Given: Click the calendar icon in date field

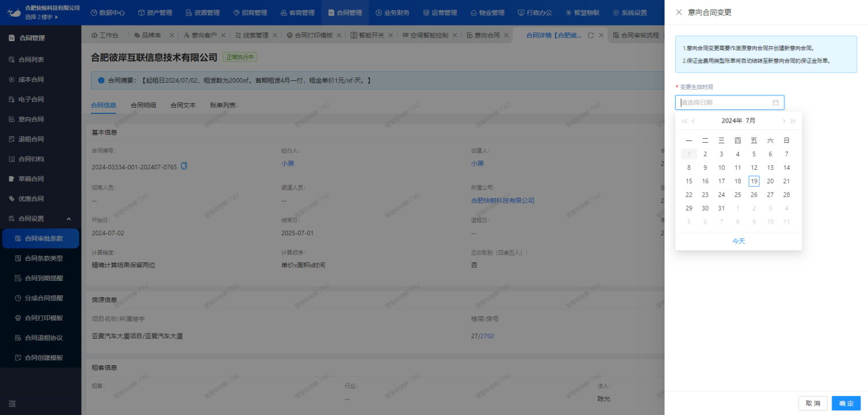Looking at the screenshot, I should click(775, 103).
